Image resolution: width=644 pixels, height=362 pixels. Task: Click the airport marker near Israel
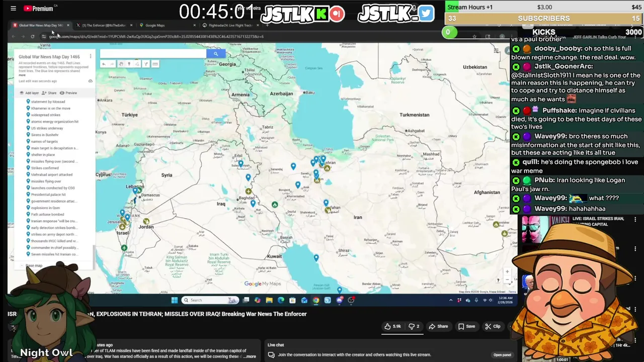tap(124, 247)
